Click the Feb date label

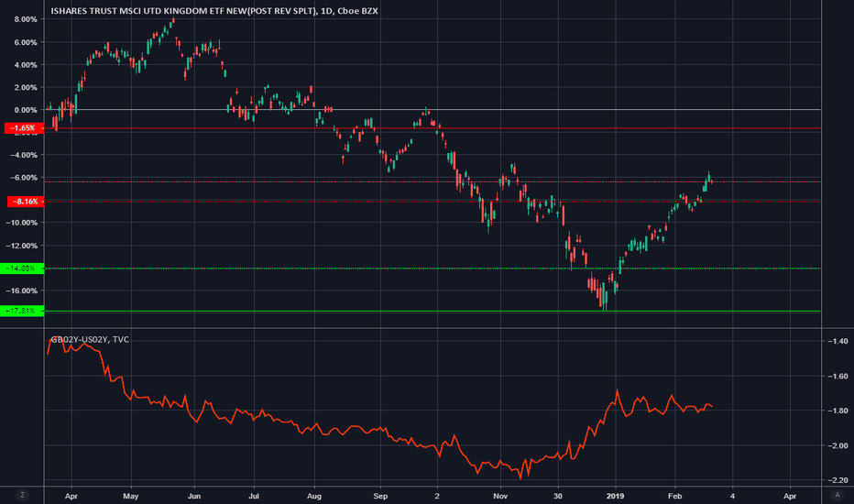pos(674,496)
